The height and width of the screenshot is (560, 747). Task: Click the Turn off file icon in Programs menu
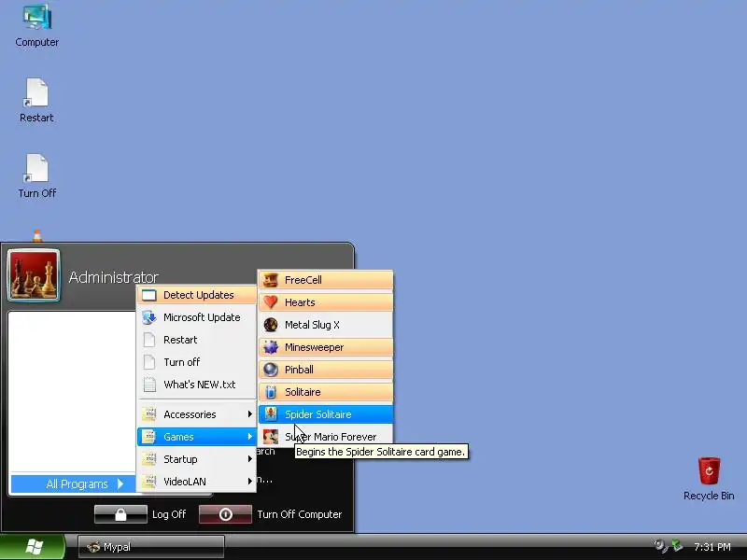[149, 362]
